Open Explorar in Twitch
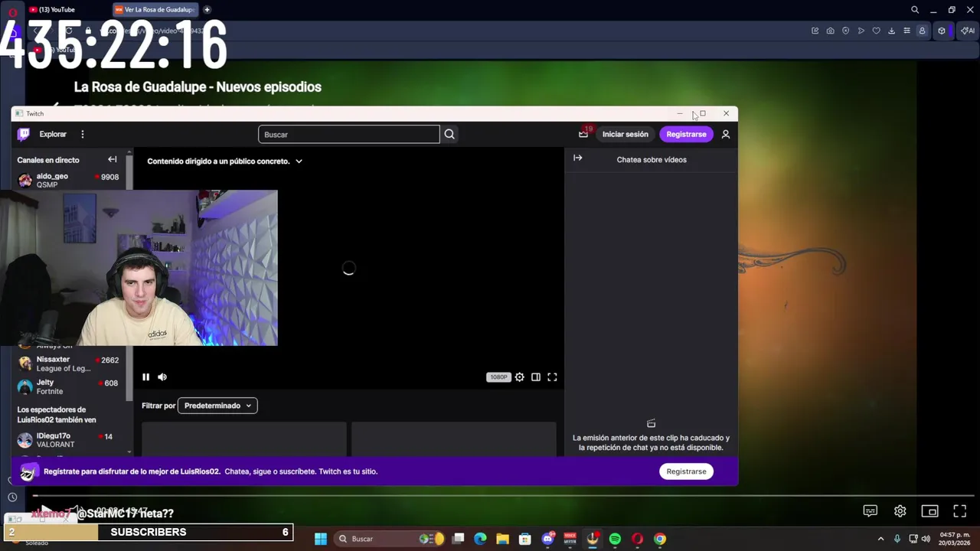The image size is (980, 551). pos(53,134)
